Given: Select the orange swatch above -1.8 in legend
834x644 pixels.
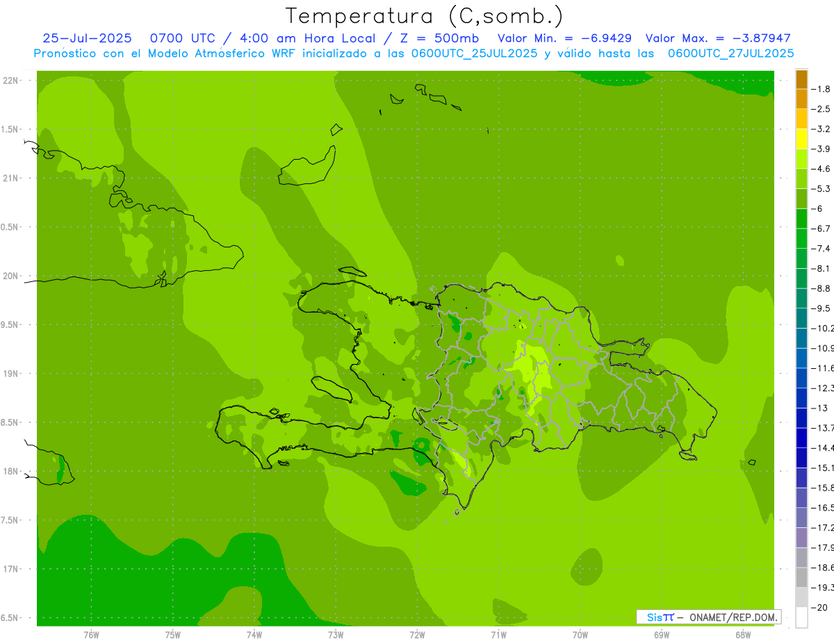Looking at the screenshot, I should 801,79.
